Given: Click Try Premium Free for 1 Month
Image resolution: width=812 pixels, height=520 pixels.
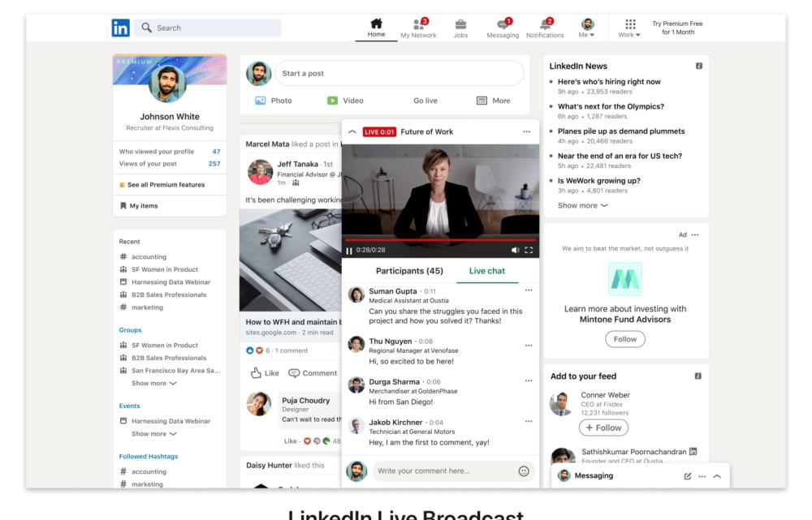Looking at the screenshot, I should coord(677,28).
